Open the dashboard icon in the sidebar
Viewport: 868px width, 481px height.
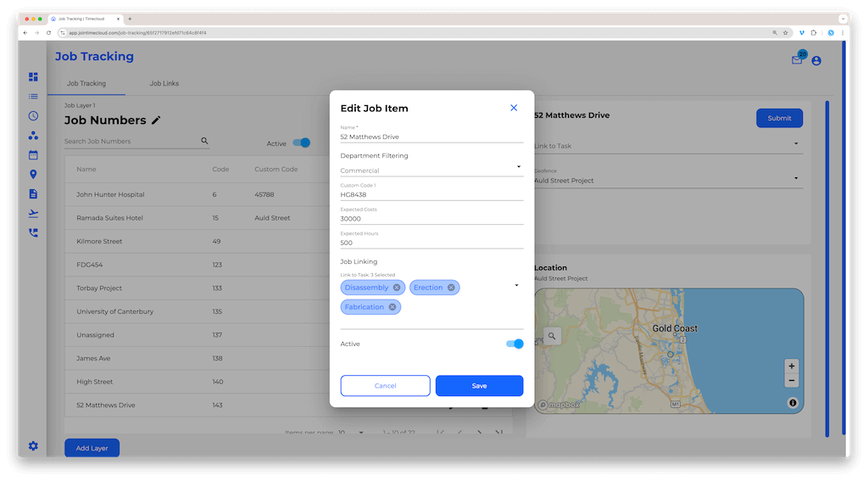tap(33, 77)
